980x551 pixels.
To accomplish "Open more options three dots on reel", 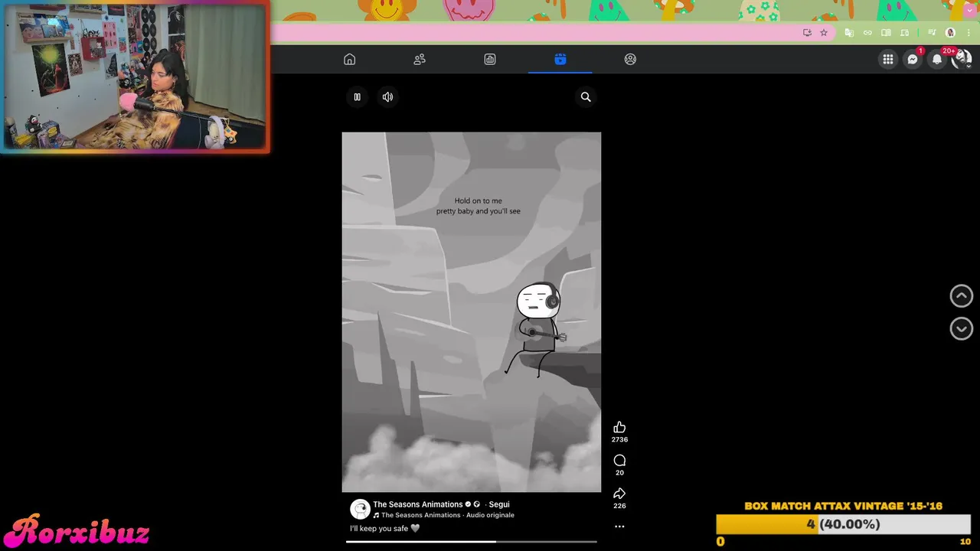I will [x=619, y=527].
